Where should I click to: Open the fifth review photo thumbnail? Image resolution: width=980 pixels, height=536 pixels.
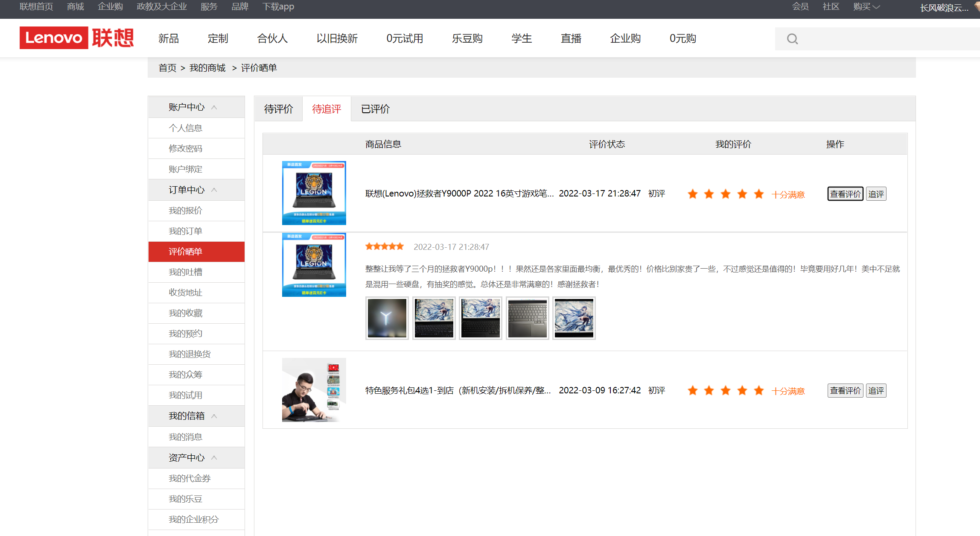574,318
